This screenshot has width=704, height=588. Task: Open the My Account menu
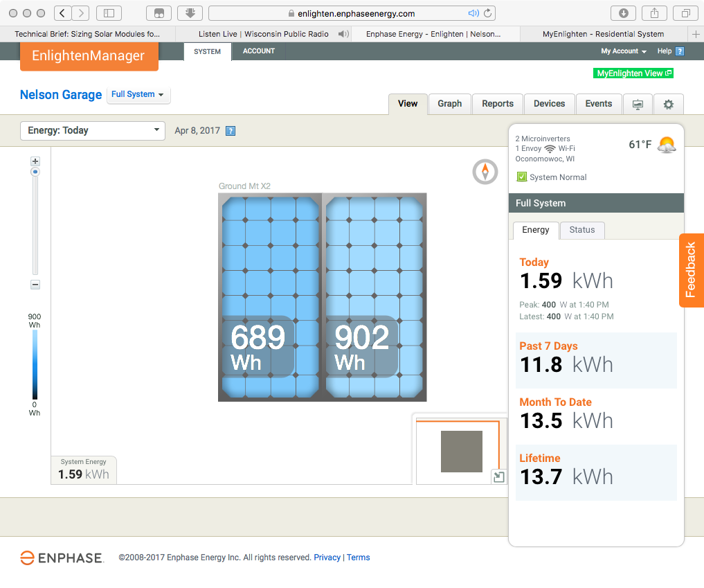623,51
